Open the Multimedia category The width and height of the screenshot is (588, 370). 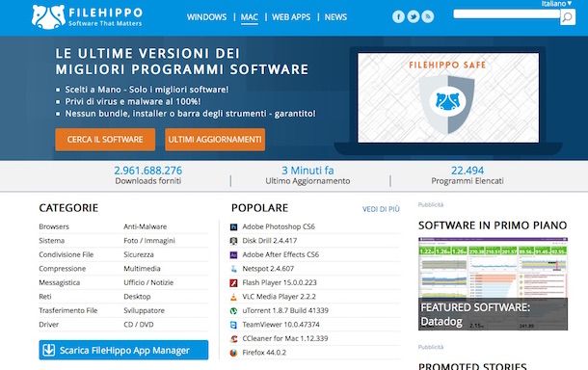pyautogui.click(x=142, y=269)
